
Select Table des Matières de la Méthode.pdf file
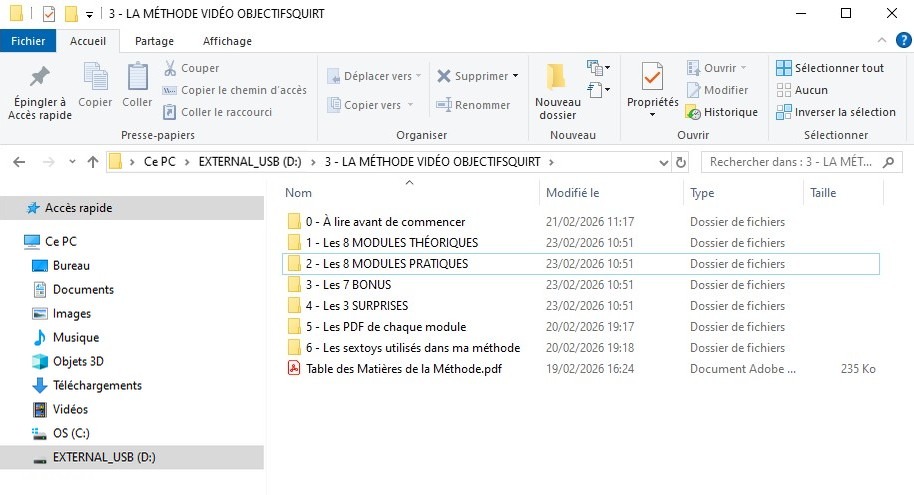(x=404, y=369)
